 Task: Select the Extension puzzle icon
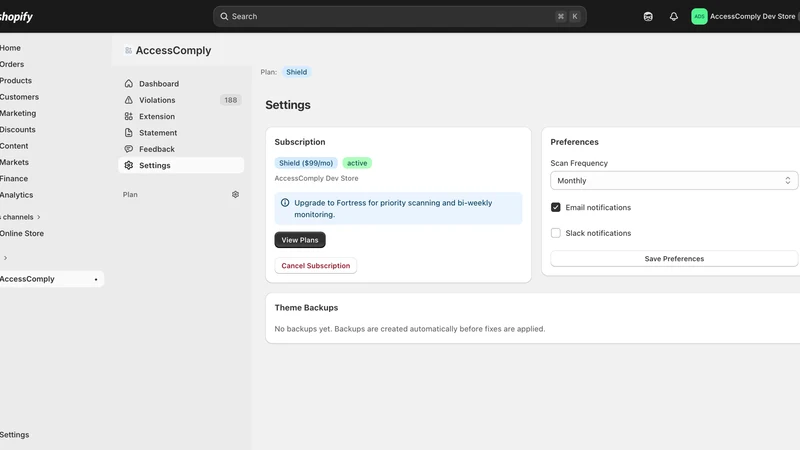point(129,116)
